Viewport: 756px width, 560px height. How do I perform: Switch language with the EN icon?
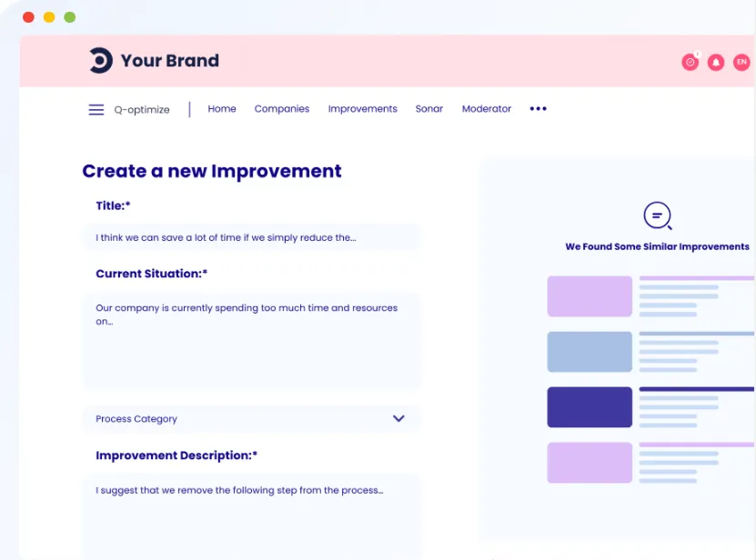click(741, 62)
